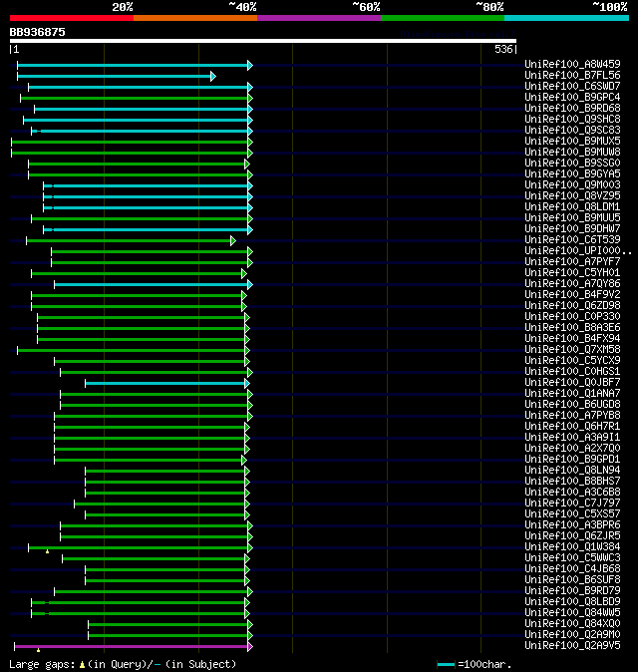The height and width of the screenshot is (672, 638).
Task: Click the BB936875 query name
Action: click(x=37, y=33)
